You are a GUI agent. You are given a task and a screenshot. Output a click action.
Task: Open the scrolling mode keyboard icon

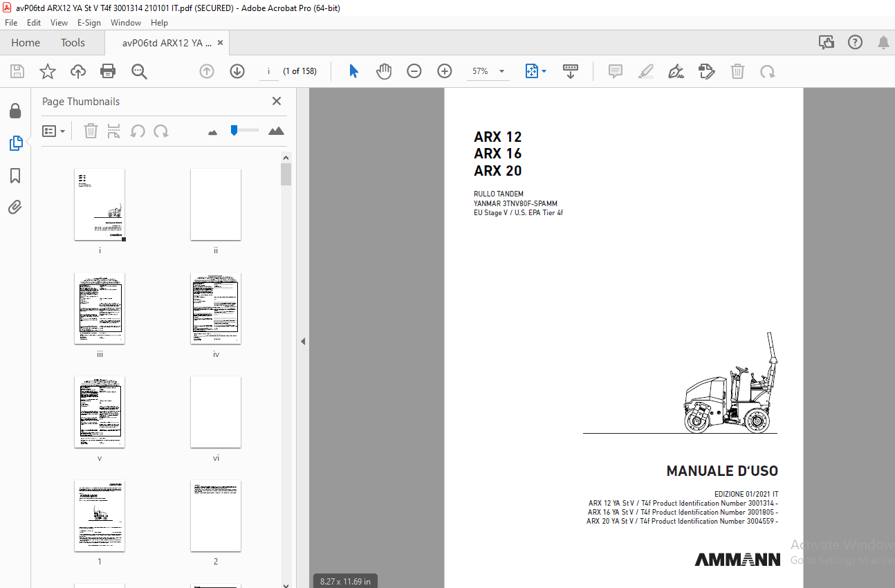click(x=571, y=71)
